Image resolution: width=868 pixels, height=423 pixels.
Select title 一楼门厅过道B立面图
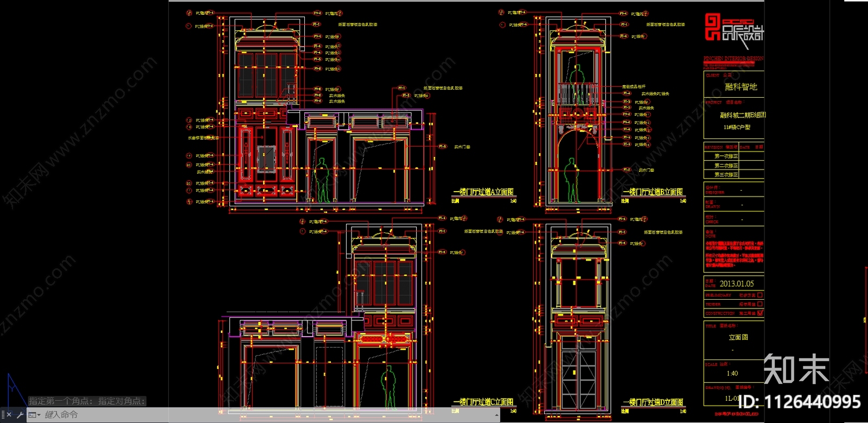653,192
